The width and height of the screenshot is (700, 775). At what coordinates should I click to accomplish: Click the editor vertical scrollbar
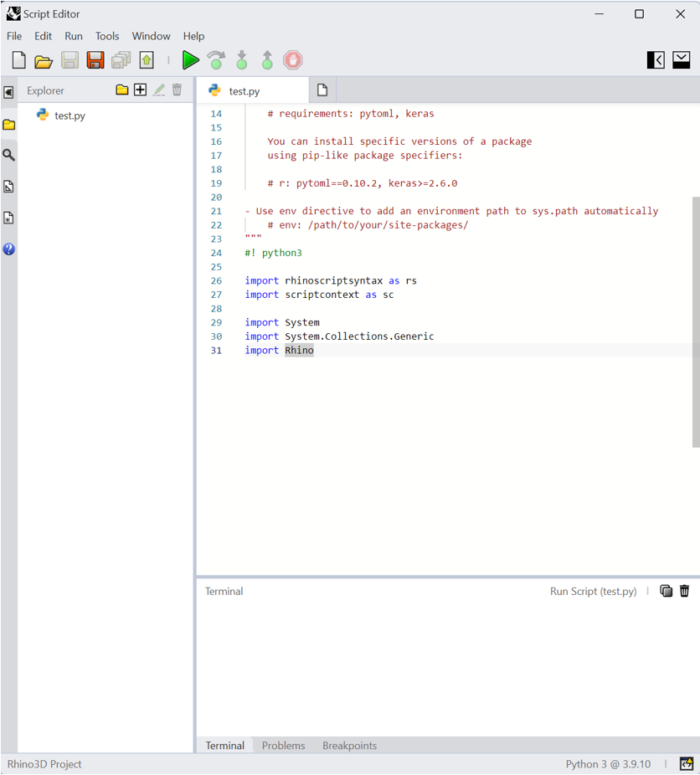click(695, 322)
